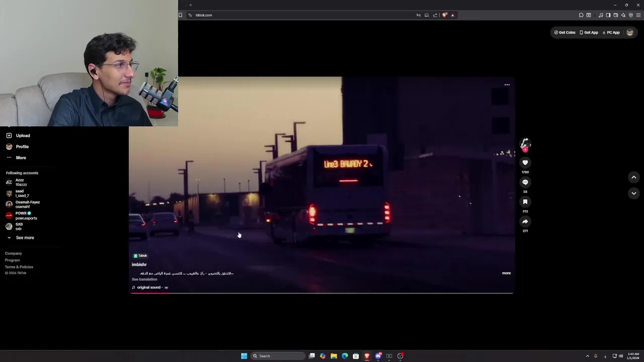644x362 pixels.
Task: Share the video using the arrow icon
Action: (525, 221)
